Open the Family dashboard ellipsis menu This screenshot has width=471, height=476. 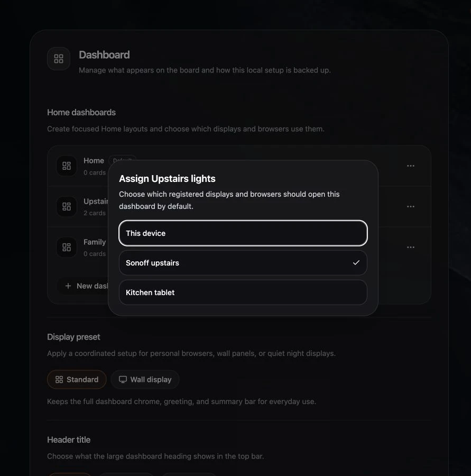pyautogui.click(x=411, y=247)
